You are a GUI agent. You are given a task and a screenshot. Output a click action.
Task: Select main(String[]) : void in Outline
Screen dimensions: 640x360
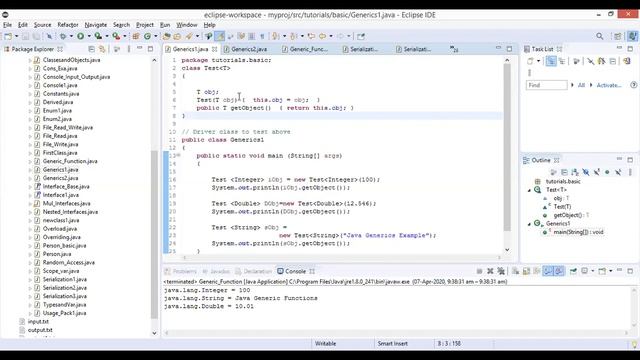coord(578,232)
